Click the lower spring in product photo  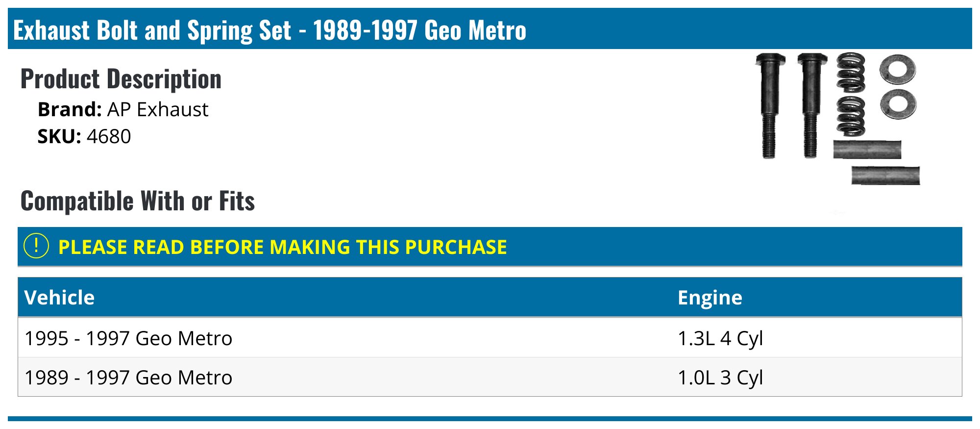tap(851, 116)
